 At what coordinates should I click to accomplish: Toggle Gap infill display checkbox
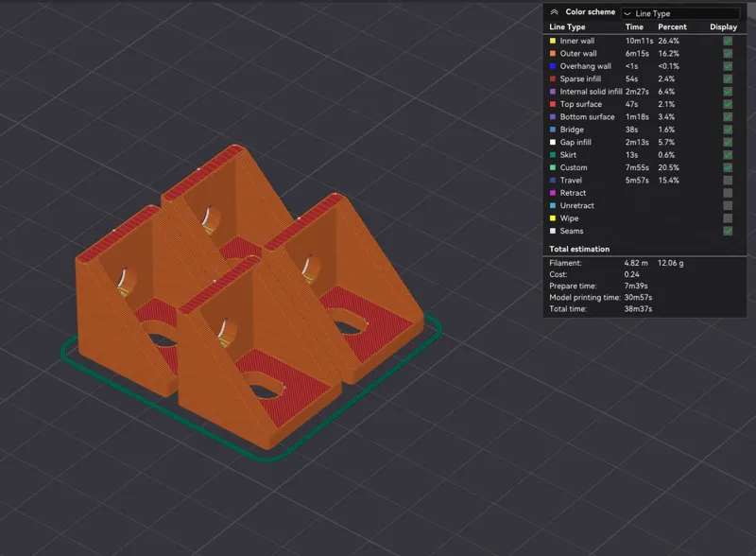(x=728, y=143)
